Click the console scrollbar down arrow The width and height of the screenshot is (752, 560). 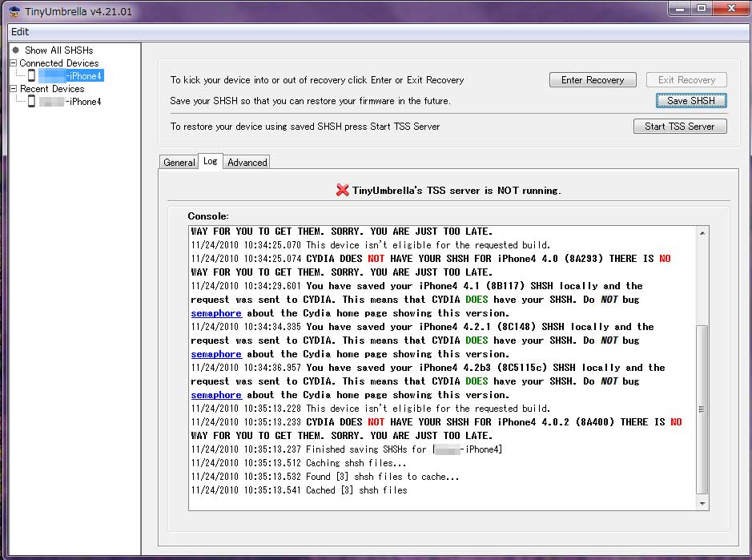(x=702, y=503)
